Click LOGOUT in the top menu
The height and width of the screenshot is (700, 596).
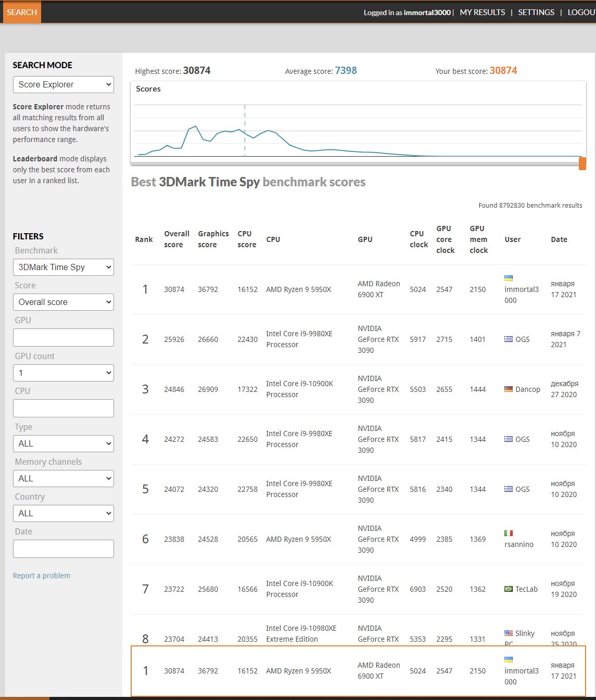[581, 12]
